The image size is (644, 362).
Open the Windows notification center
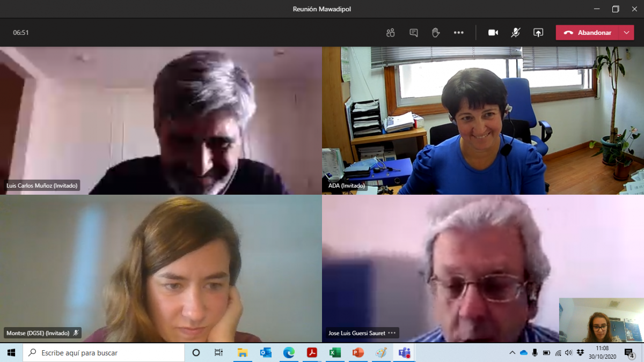[x=629, y=352]
